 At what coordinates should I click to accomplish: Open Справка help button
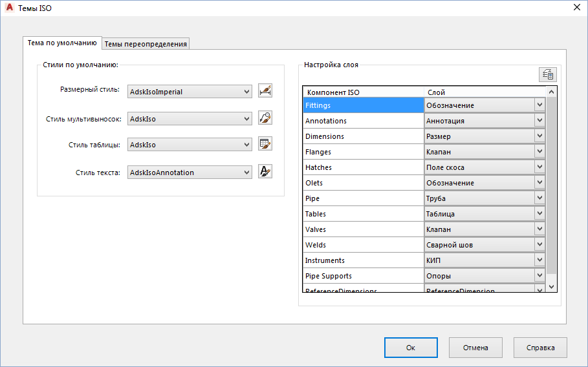point(540,348)
